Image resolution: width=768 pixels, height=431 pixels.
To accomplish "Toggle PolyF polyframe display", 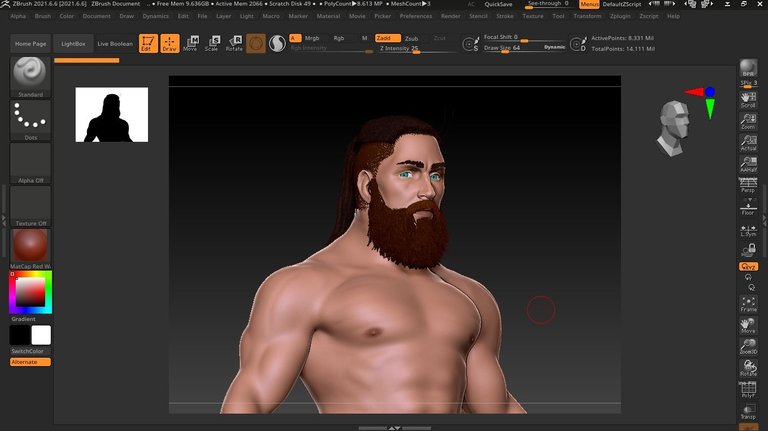I will pos(748,389).
